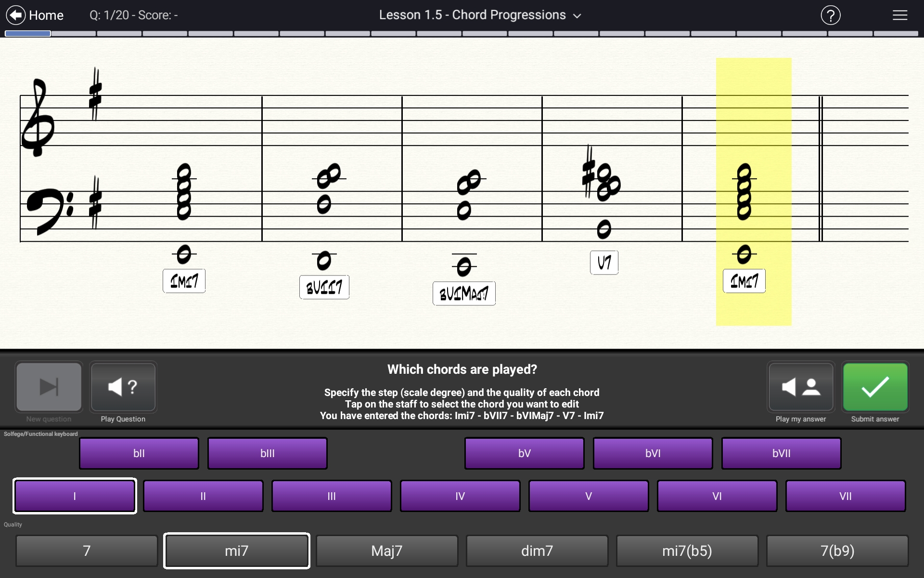
Task: Click the Home back arrow icon
Action: pos(16,15)
